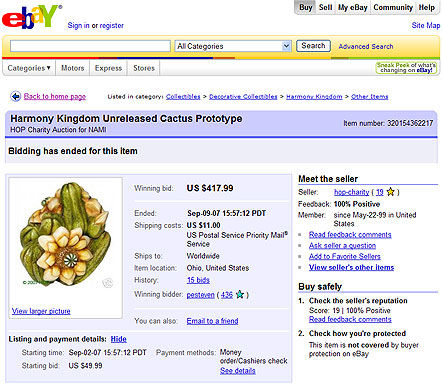
Task: Click the Harmony Kingdom category breadcrumb
Action: pos(314,97)
